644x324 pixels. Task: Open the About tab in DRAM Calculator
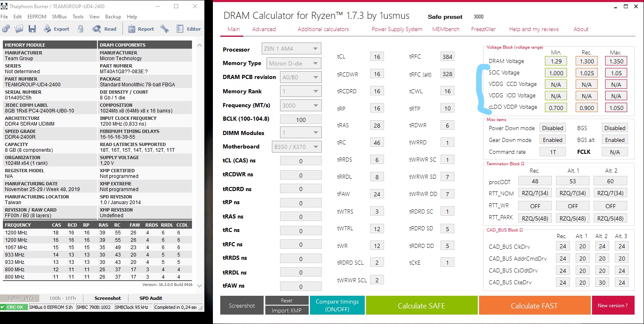tap(581, 29)
